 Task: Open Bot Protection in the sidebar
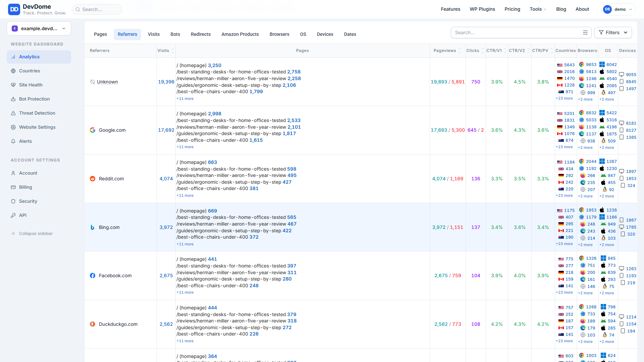(39, 99)
